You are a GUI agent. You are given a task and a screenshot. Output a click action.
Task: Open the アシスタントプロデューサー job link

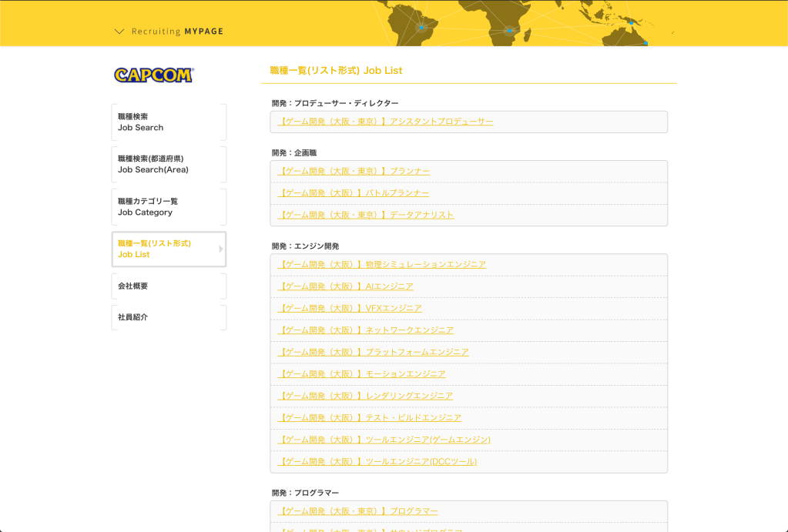[385, 122]
